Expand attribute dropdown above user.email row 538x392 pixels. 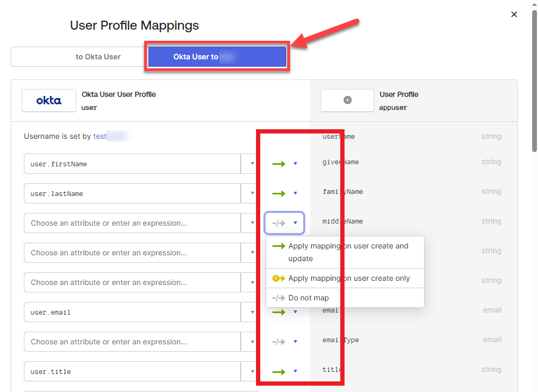252,282
